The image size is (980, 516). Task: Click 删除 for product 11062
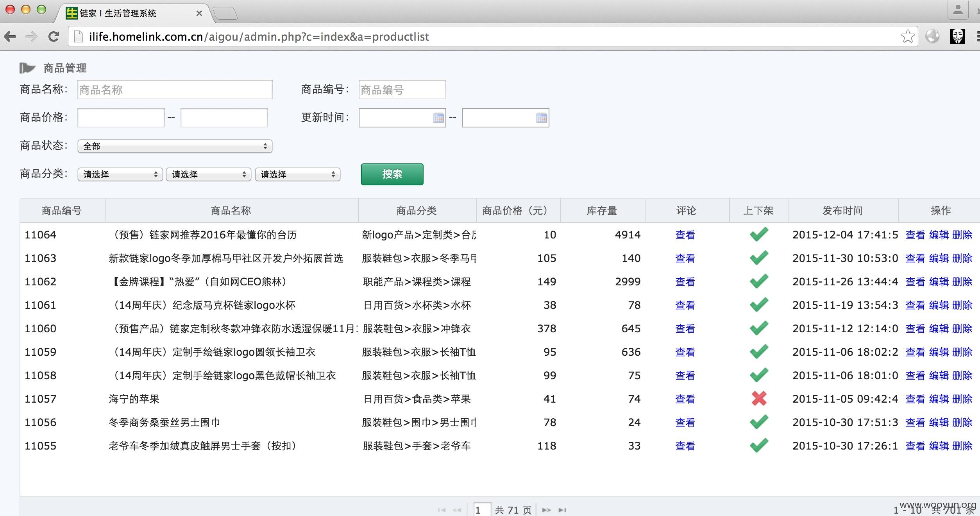click(962, 281)
